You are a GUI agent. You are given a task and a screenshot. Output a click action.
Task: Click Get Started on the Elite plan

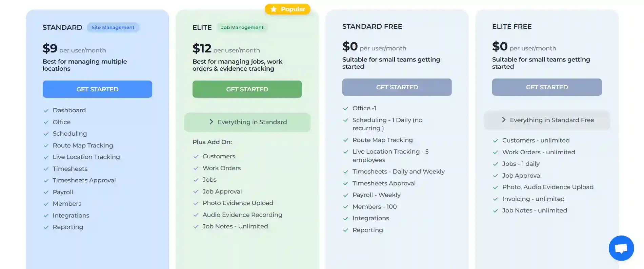coord(247,89)
